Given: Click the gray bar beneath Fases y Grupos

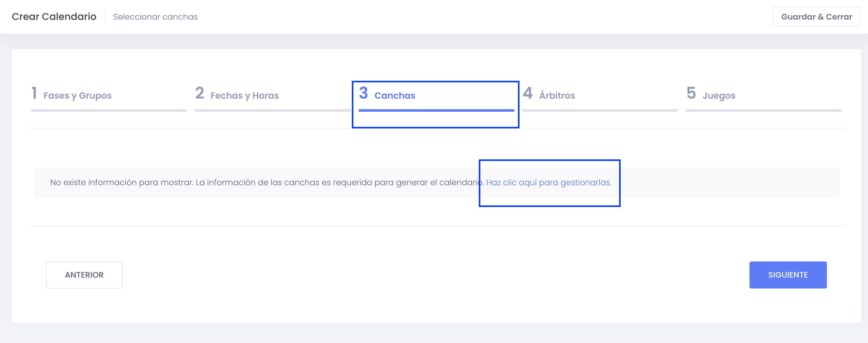Looking at the screenshot, I should click(109, 110).
